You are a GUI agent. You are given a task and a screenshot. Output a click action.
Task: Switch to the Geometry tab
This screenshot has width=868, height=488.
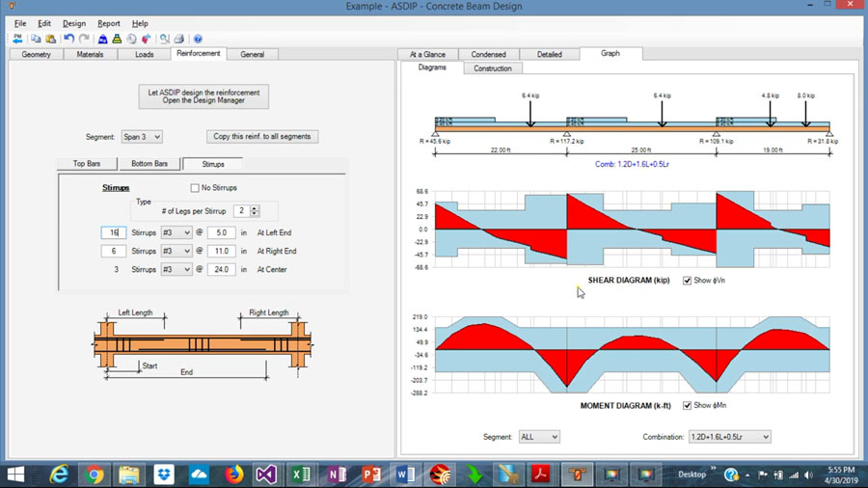[36, 54]
